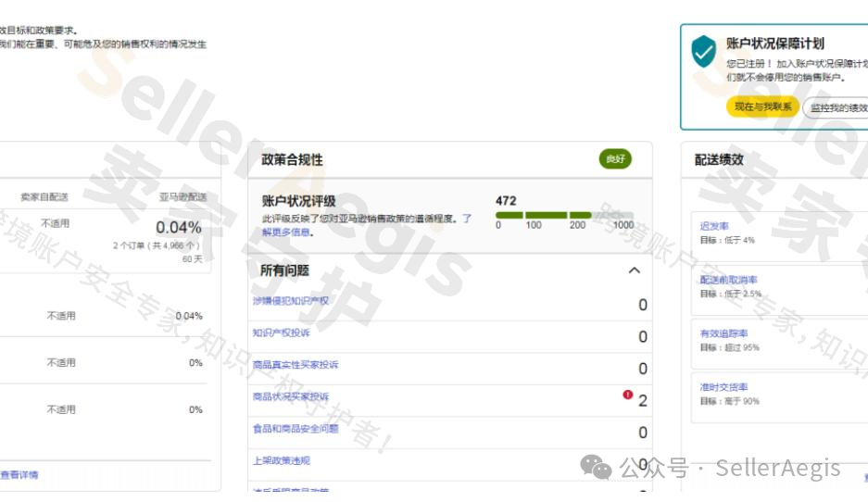Image resolution: width=868 pixels, height=502 pixels.
Task: Click the 账户状况评级 heading
Action: pyautogui.click(x=298, y=201)
